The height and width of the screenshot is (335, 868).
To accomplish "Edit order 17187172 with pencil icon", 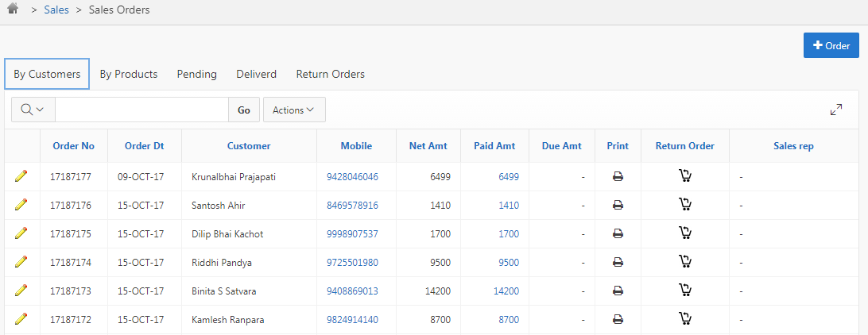I will 21,319.
